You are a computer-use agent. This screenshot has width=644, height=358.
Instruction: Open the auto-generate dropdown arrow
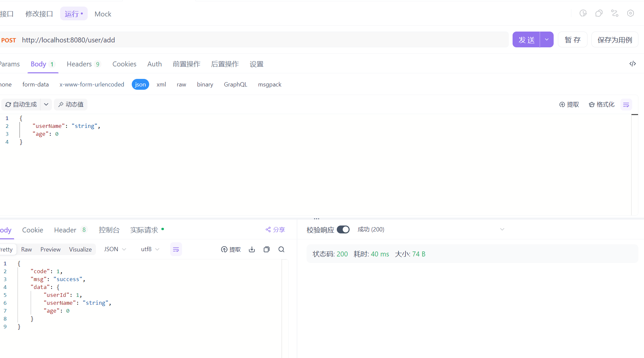(x=46, y=105)
